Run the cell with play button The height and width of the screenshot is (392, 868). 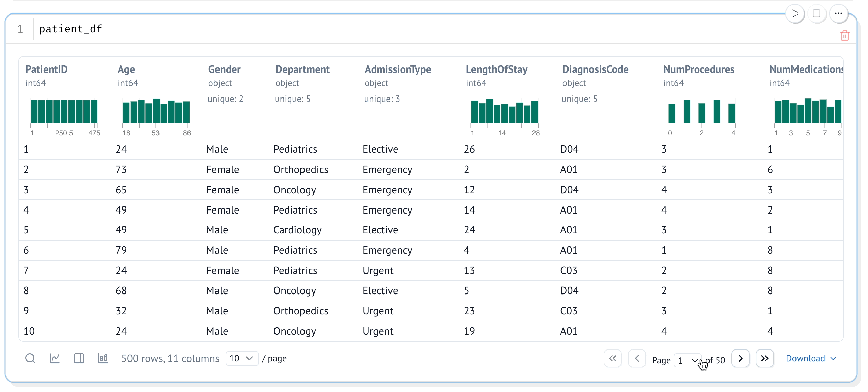point(794,14)
